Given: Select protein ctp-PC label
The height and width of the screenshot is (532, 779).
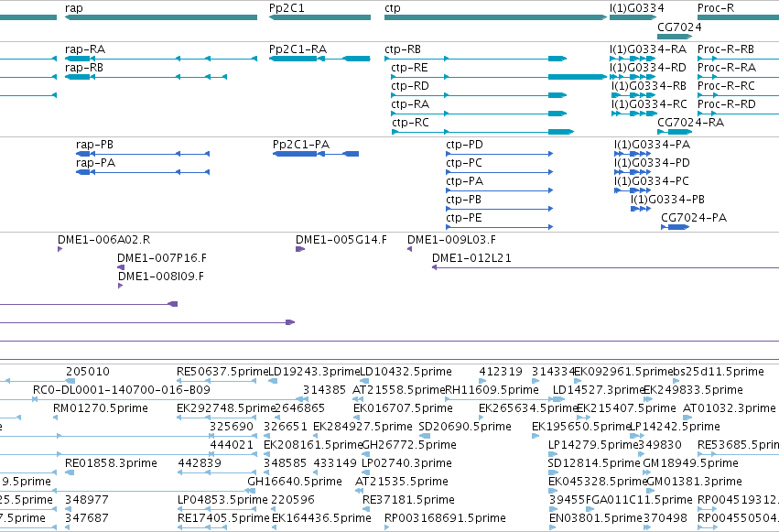Looking at the screenshot, I should (464, 163).
